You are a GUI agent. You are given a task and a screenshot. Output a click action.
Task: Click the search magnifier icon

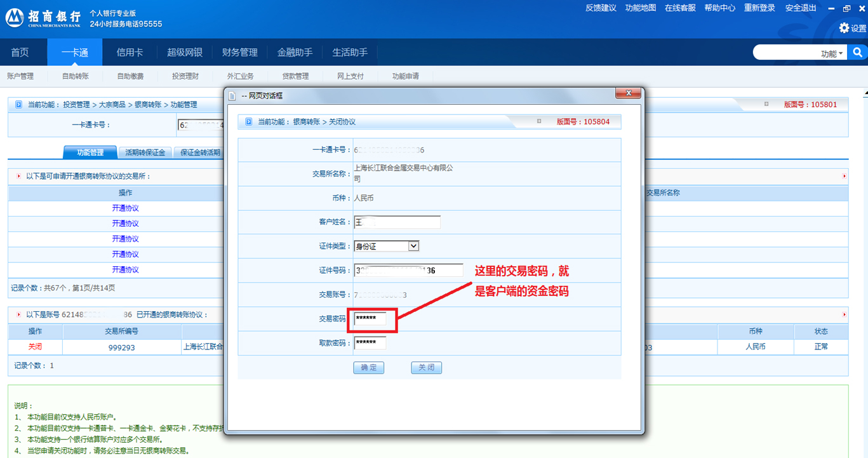857,53
